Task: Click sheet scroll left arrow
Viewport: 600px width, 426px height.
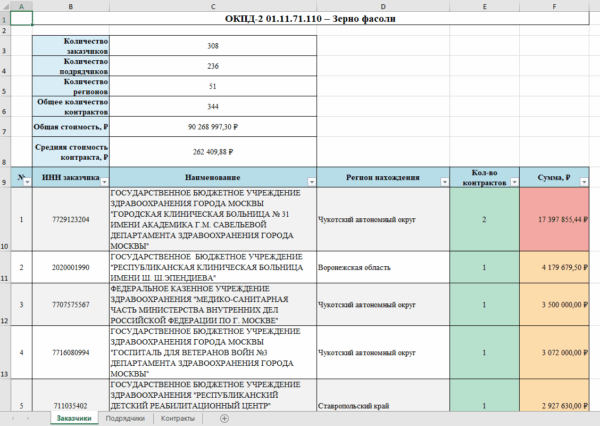Action: [x=13, y=418]
